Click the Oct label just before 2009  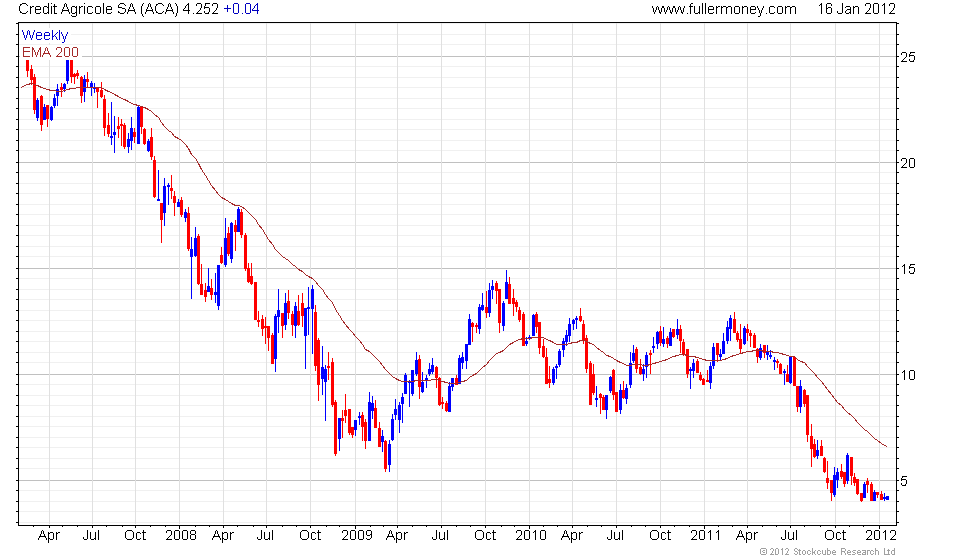tap(310, 536)
